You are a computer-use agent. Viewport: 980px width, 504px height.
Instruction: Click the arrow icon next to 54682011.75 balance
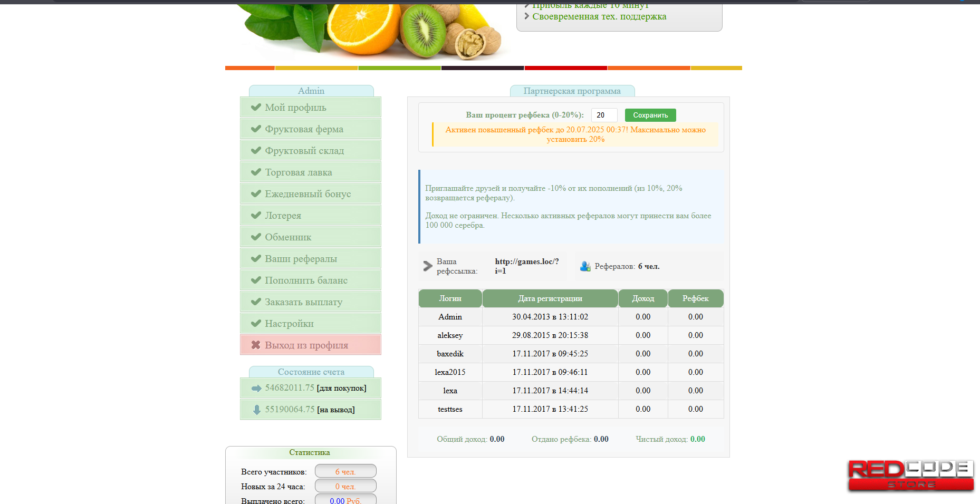tap(256, 389)
